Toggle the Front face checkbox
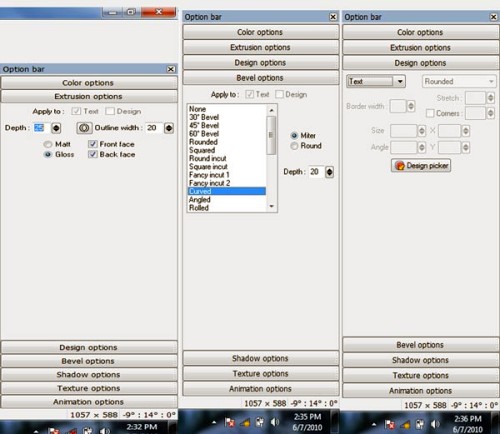Image resolution: width=500 pixels, height=434 pixels. point(92,144)
